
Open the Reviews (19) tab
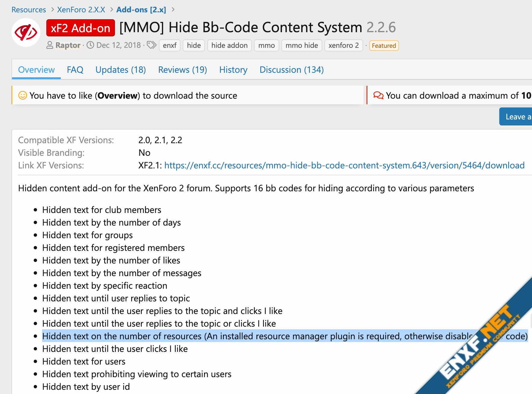(182, 70)
